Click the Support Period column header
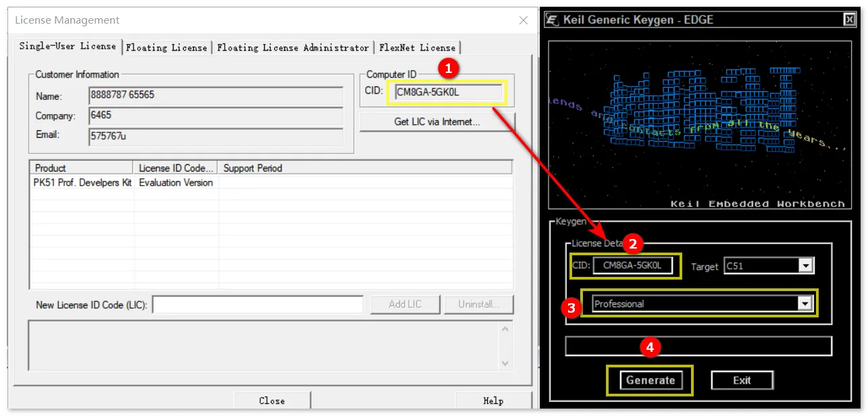The height and width of the screenshot is (416, 868). (x=365, y=167)
